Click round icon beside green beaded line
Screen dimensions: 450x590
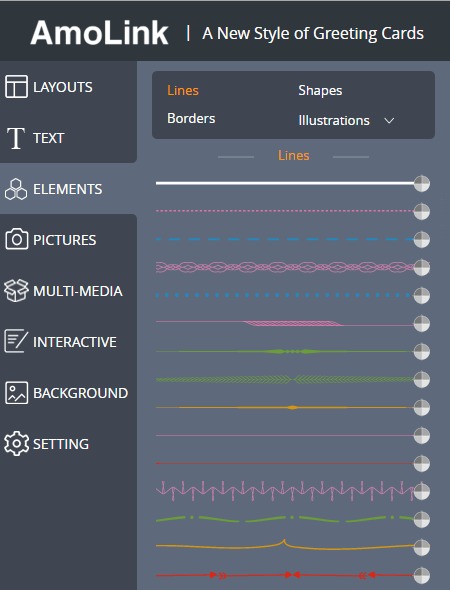421,351
